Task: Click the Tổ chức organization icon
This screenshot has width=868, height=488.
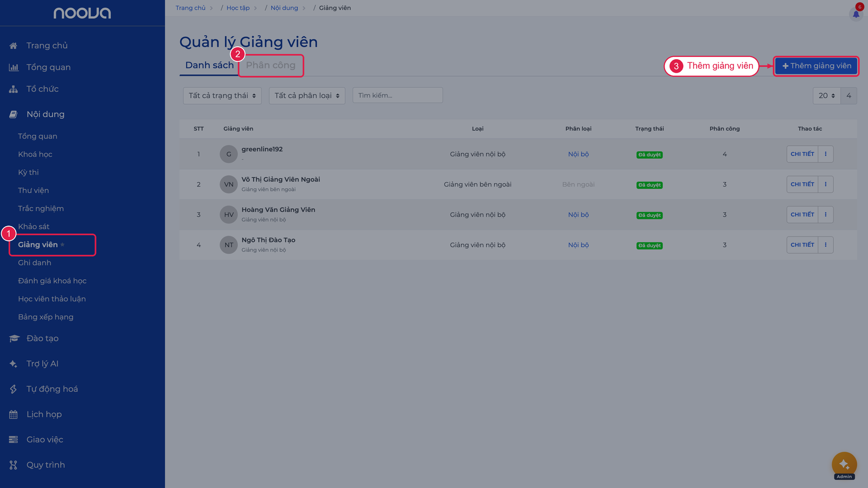Action: click(x=14, y=89)
